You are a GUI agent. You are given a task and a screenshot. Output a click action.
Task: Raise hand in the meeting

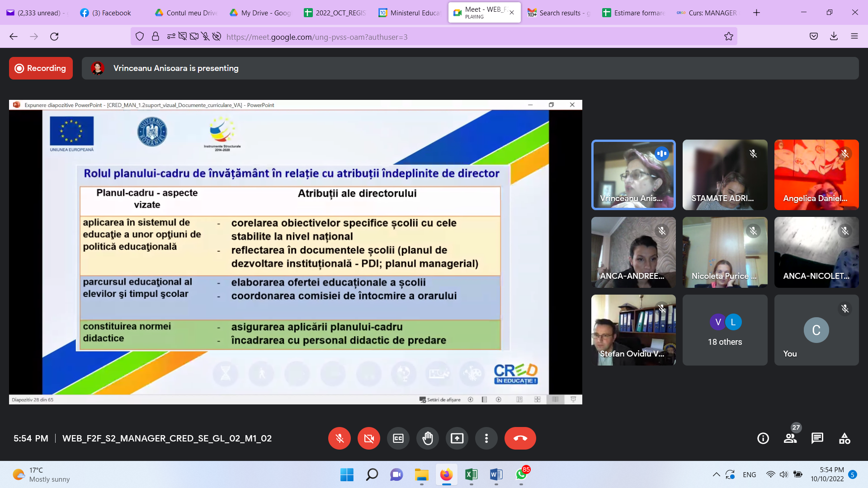[x=428, y=438]
